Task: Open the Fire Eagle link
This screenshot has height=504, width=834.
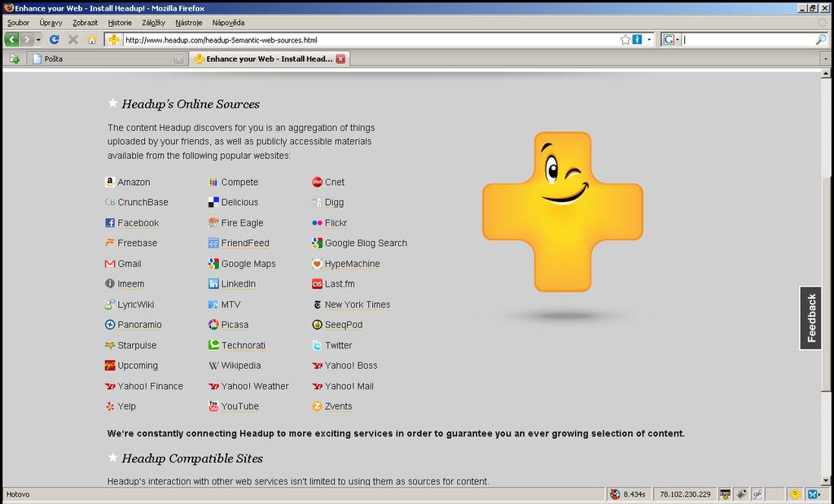Action: [242, 223]
